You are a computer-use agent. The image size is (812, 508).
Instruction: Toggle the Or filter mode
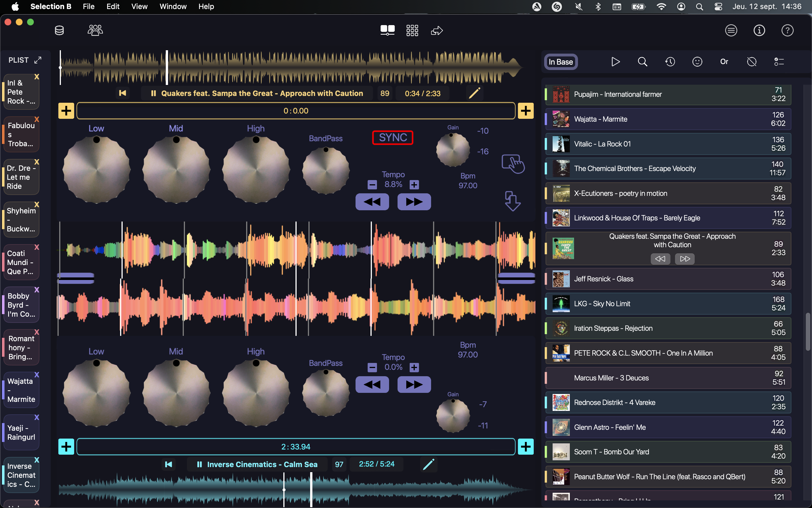pos(724,62)
